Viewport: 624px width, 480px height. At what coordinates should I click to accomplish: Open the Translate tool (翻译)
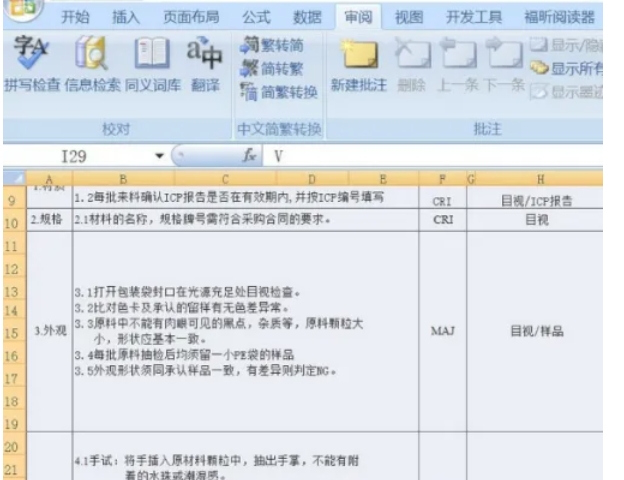click(205, 64)
